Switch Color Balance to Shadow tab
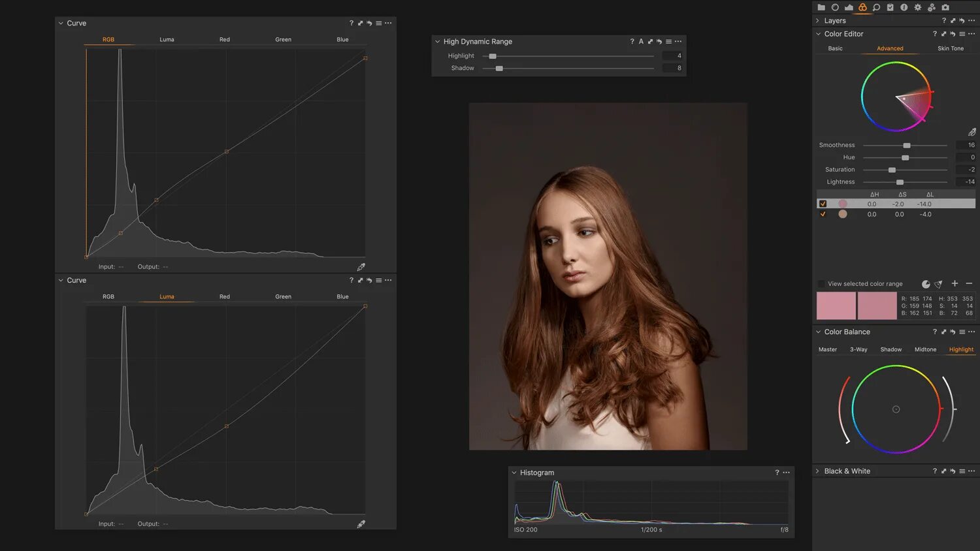The width and height of the screenshot is (980, 551). tap(891, 349)
